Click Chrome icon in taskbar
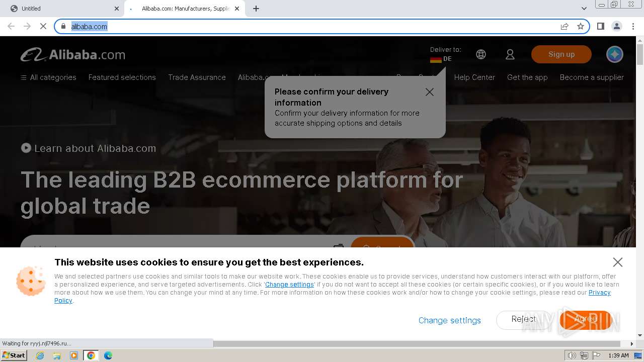 [91, 355]
